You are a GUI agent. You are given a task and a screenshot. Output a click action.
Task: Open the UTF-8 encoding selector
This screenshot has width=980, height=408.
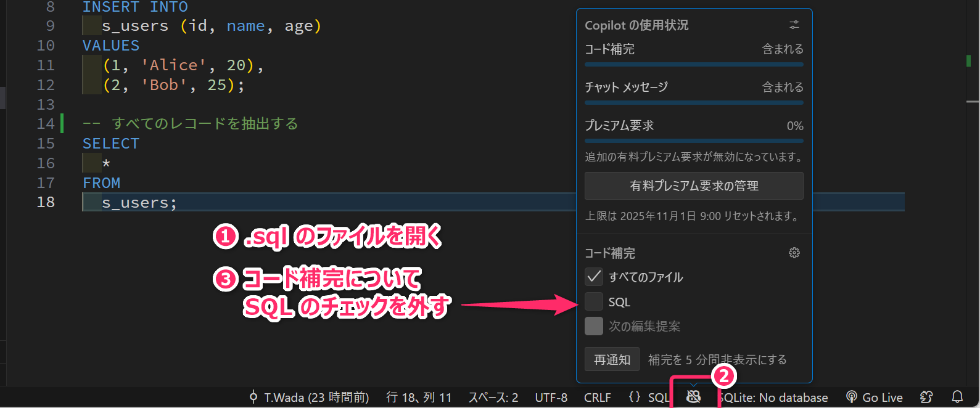(551, 398)
